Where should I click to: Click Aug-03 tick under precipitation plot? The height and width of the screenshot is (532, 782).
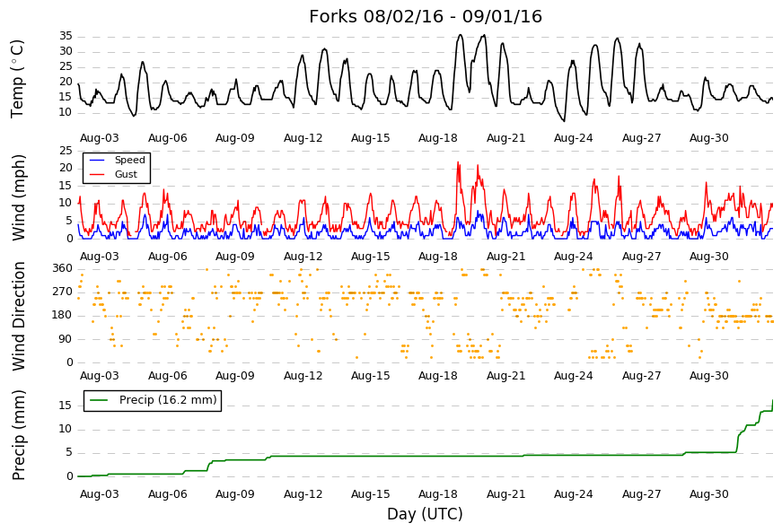[100, 494]
